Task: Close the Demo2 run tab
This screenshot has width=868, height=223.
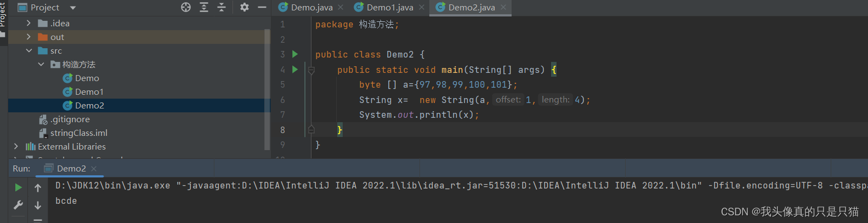Action: 94,169
